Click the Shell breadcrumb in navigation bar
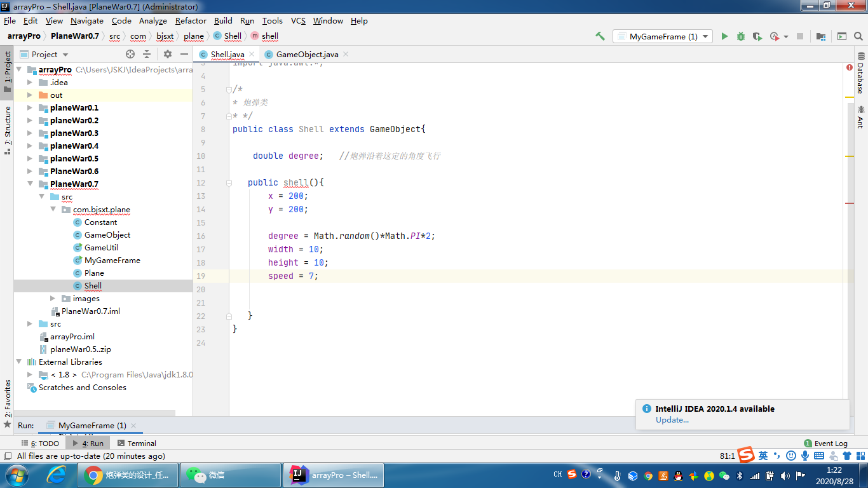This screenshot has width=868, height=488. [227, 36]
